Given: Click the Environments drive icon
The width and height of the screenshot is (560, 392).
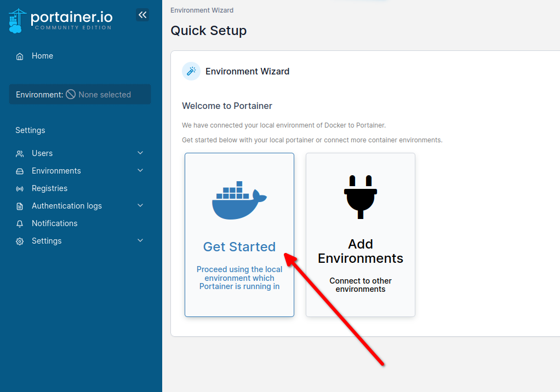Looking at the screenshot, I should tap(20, 171).
